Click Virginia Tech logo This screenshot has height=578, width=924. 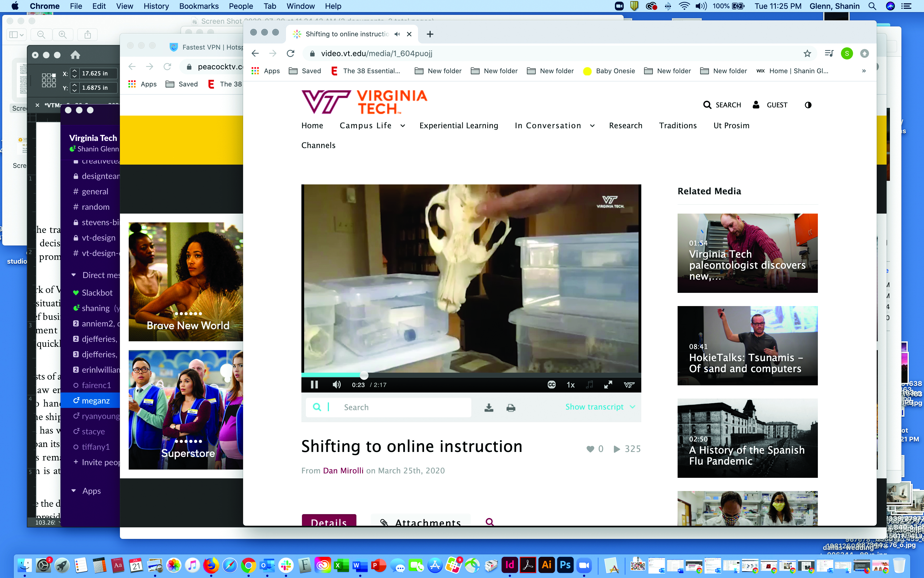coord(364,102)
